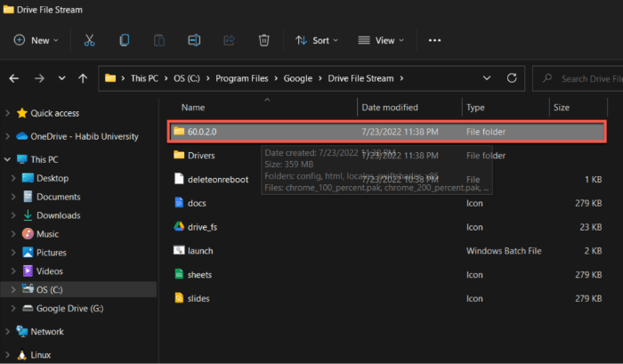Screen dimensions: 623x364
Task: Go back with the left arrow
Action: point(14,78)
